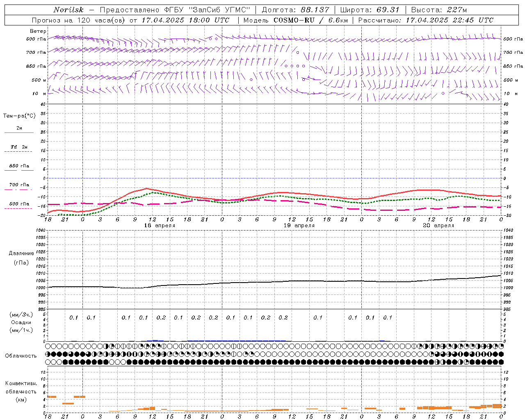
Task: Click the 'Тем-ра(°C)' temperature panel label
Action: pos(19,116)
